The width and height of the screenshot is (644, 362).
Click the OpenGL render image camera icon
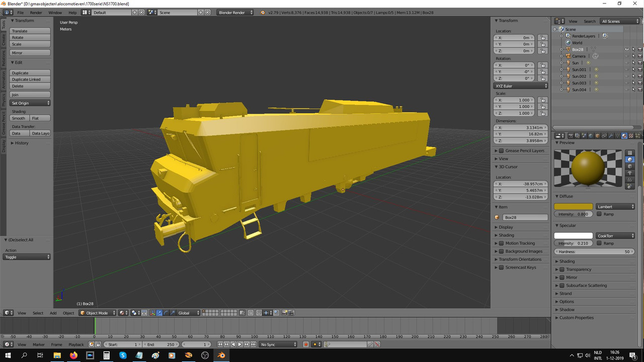tap(284, 313)
